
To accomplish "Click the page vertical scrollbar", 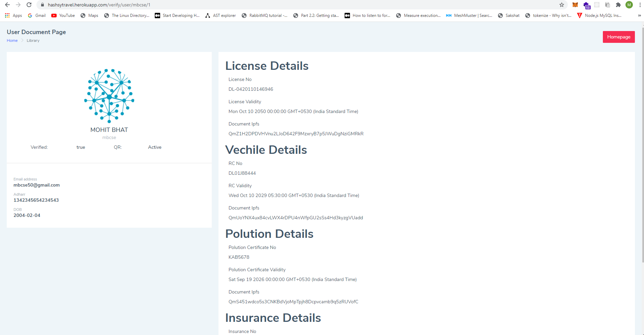I will coord(643,145).
